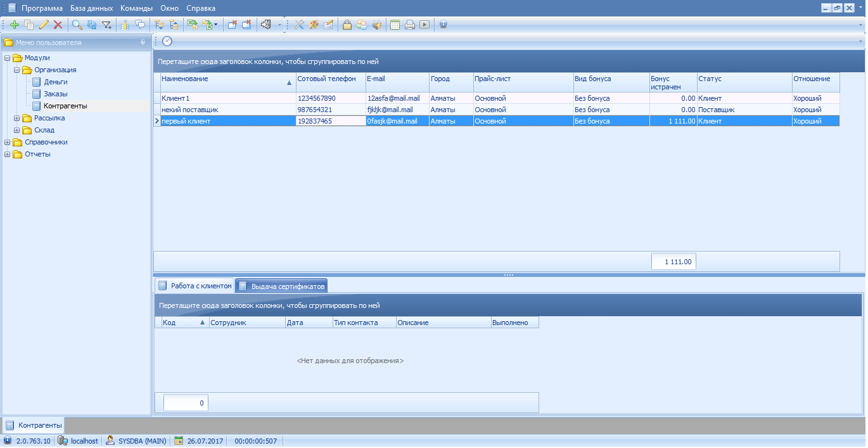The image size is (868, 448).
Task: Collapse the Модули tree node
Action: pyautogui.click(x=8, y=58)
